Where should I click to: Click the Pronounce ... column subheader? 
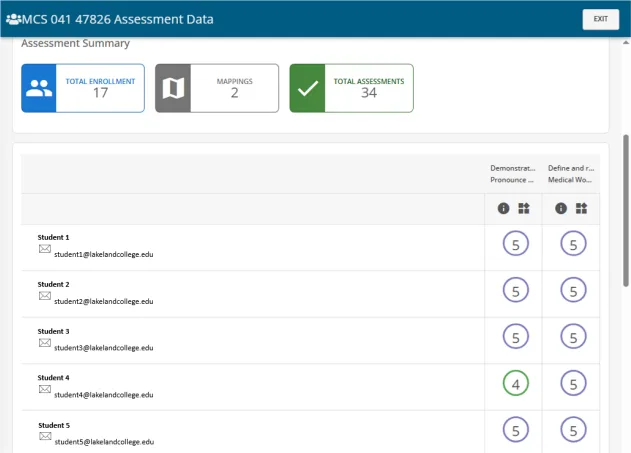[x=511, y=180]
